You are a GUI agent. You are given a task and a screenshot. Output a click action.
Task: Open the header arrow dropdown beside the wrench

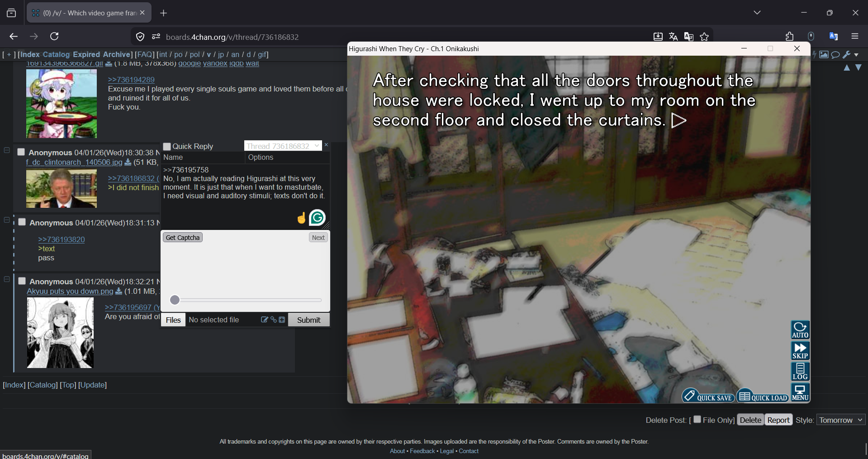tap(857, 55)
